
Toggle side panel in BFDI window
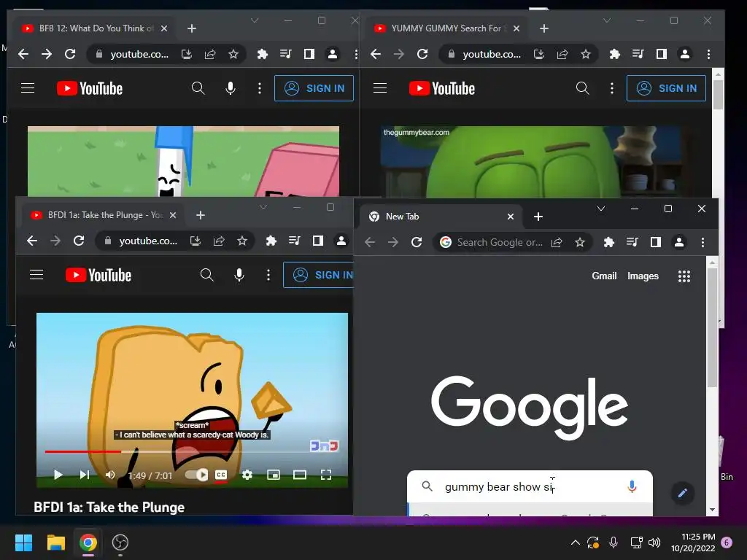[318, 241]
